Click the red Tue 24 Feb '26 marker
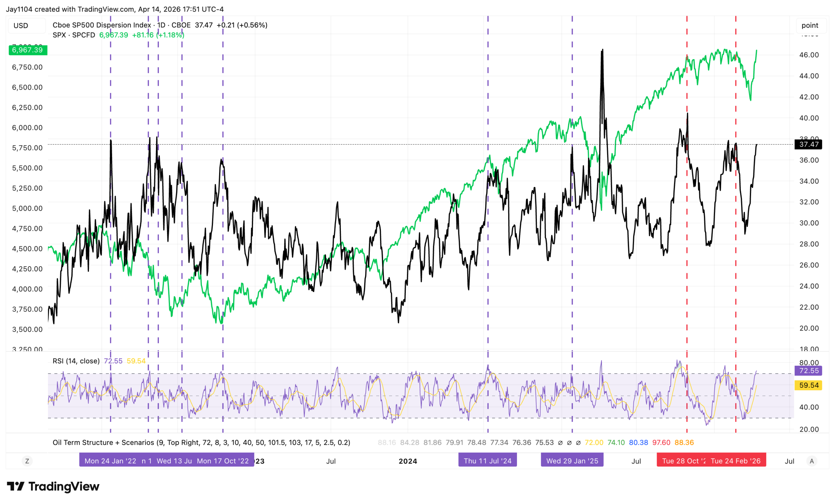This screenshot has width=835, height=504. click(x=736, y=461)
